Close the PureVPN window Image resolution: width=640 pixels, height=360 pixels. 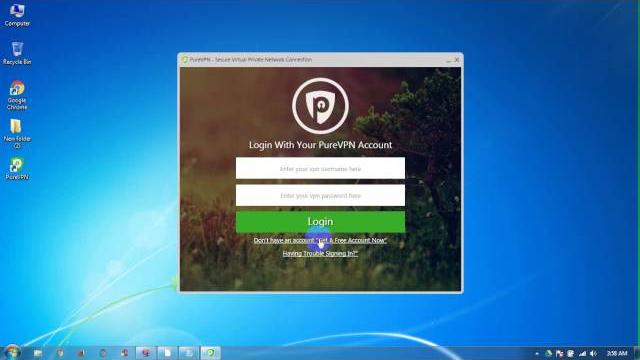[x=457, y=60]
